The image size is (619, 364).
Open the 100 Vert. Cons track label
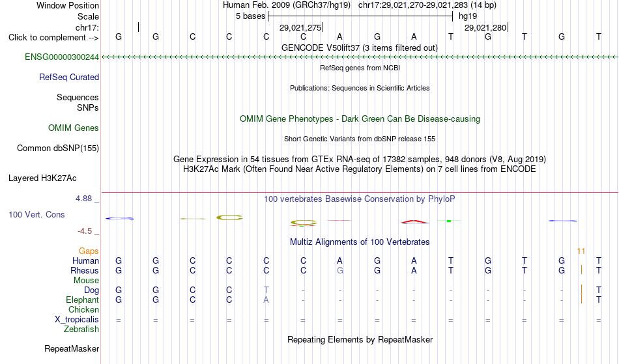tap(36, 215)
